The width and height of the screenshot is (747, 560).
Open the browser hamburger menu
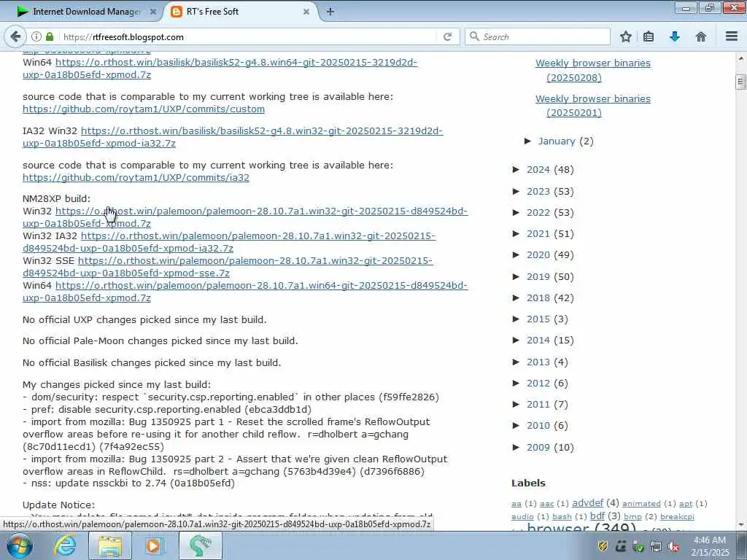(732, 36)
